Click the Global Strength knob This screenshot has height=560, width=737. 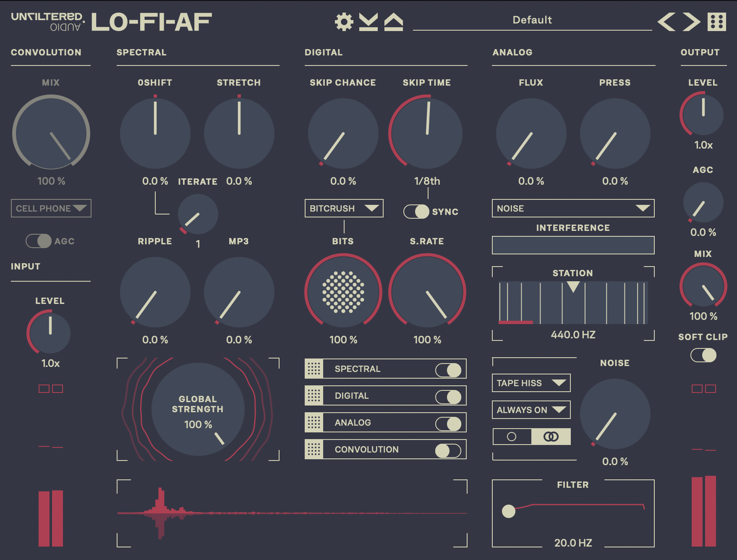click(198, 409)
